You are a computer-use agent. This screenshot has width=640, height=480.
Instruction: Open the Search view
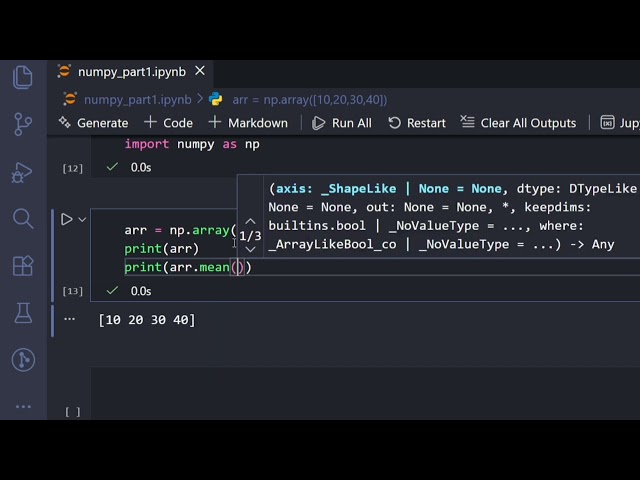pos(23,219)
